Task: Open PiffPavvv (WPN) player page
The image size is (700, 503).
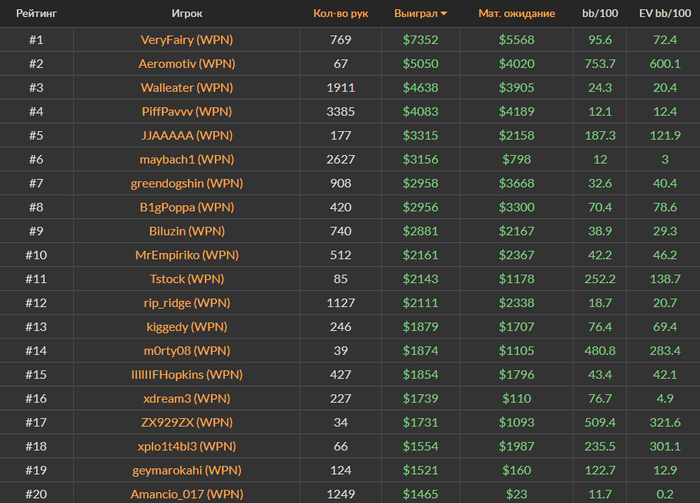Action: (x=186, y=112)
